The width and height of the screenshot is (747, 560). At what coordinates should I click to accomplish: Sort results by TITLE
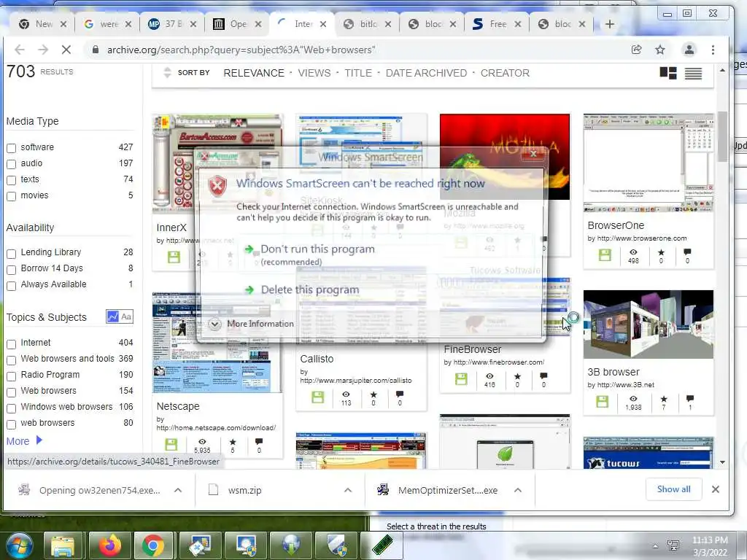pyautogui.click(x=357, y=73)
